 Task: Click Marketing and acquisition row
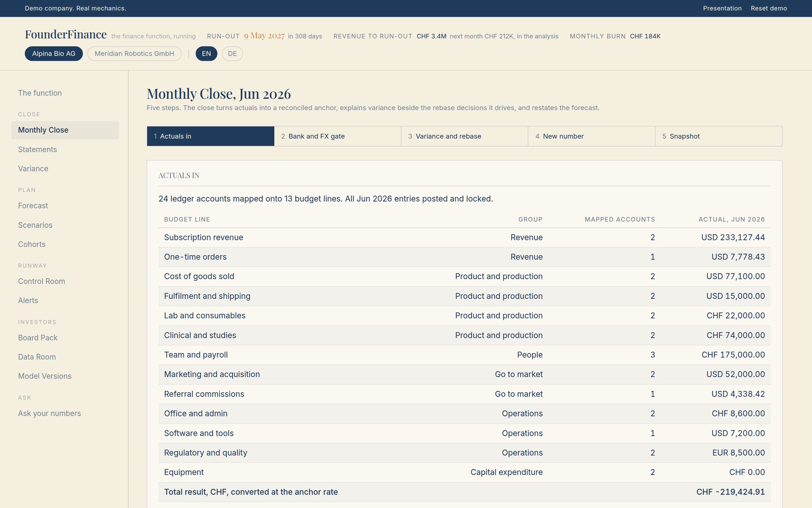point(465,374)
